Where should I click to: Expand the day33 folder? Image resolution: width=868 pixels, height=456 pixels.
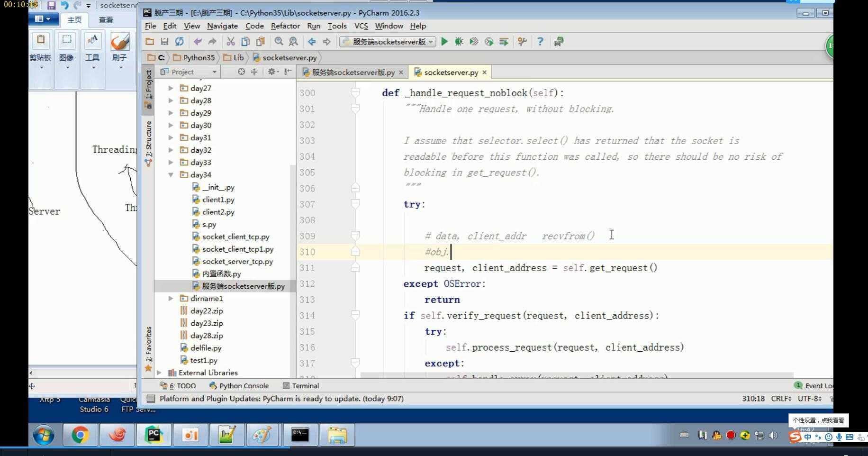click(x=171, y=162)
